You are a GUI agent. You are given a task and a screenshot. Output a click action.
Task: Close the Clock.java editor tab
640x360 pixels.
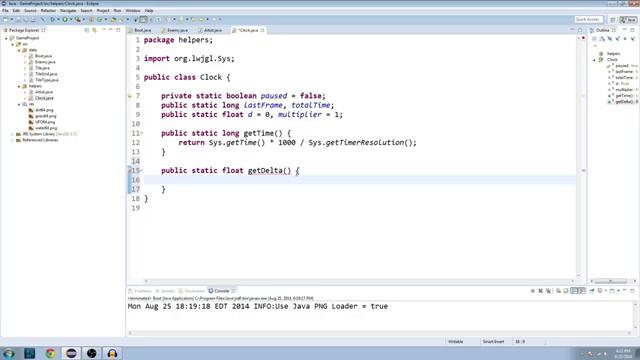262,30
